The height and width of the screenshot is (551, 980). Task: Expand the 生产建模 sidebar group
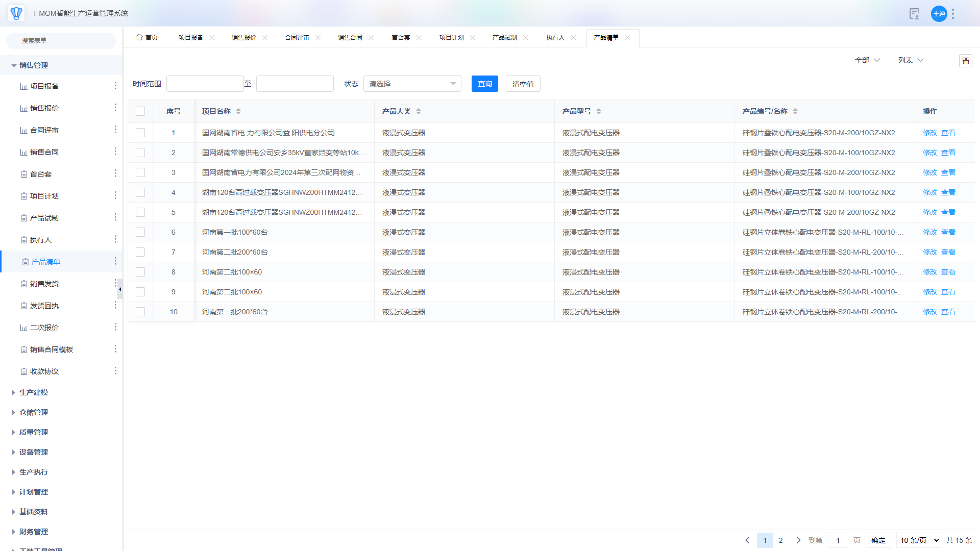pyautogui.click(x=34, y=392)
